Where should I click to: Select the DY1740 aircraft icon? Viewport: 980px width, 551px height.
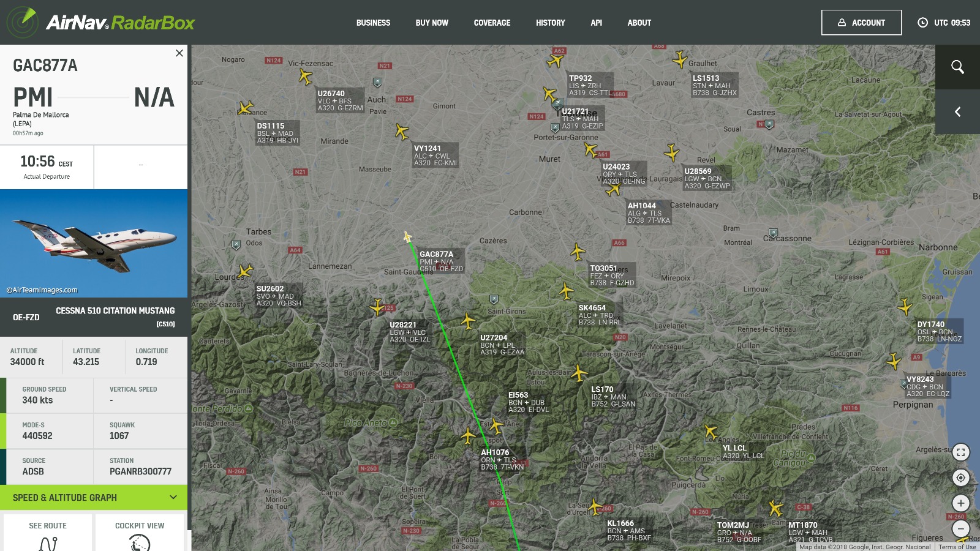coord(905,307)
